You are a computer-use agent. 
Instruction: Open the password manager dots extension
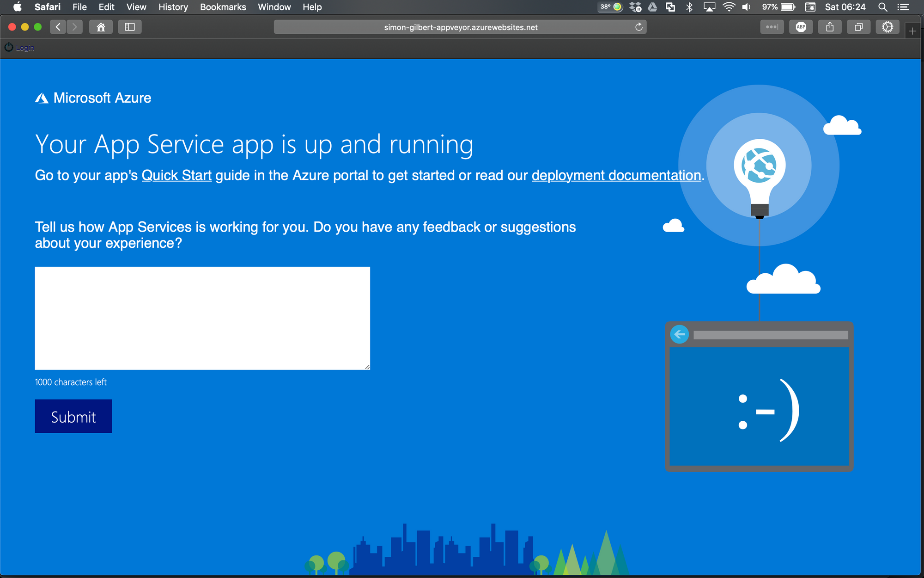772,27
